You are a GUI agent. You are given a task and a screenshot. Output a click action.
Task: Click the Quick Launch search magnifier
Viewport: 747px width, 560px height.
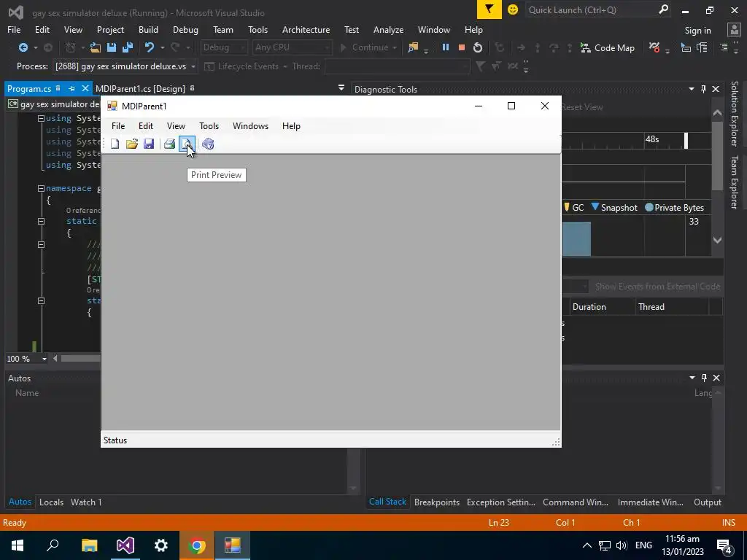coord(663,9)
